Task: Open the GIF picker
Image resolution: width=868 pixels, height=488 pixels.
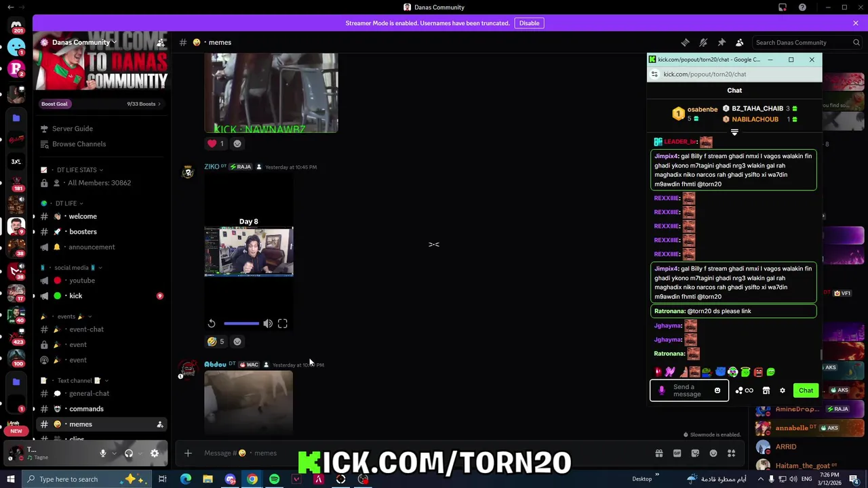Action: [x=677, y=453]
